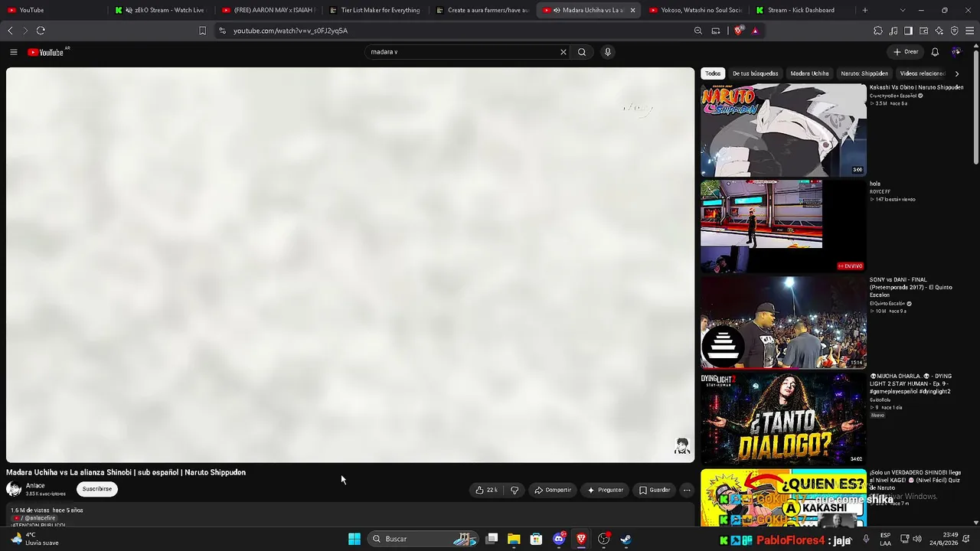Open Kakashi Vs Obito video thumbnail

783,130
